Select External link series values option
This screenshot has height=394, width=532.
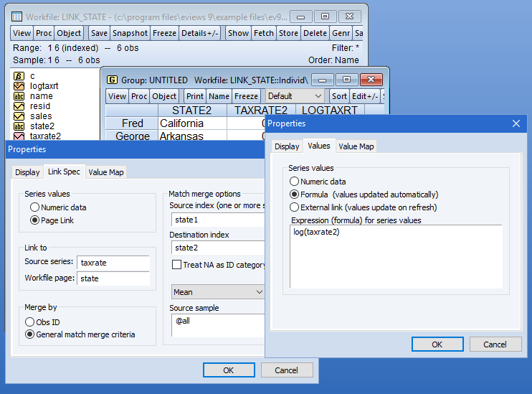(x=294, y=207)
